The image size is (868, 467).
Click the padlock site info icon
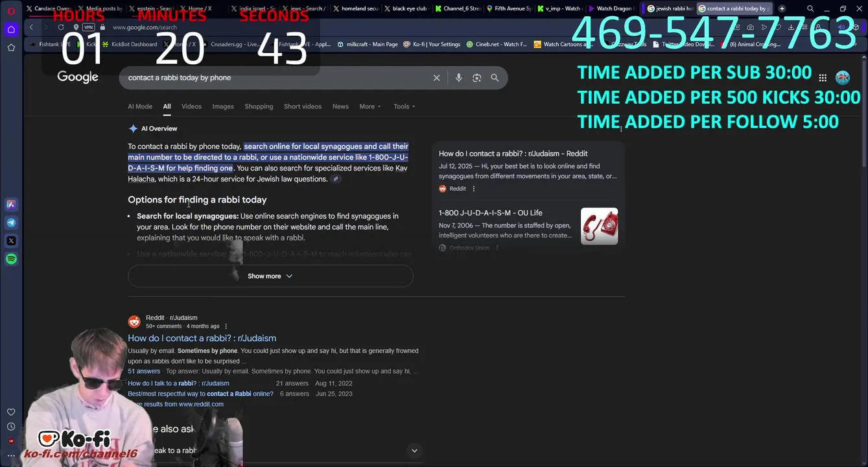(102, 27)
